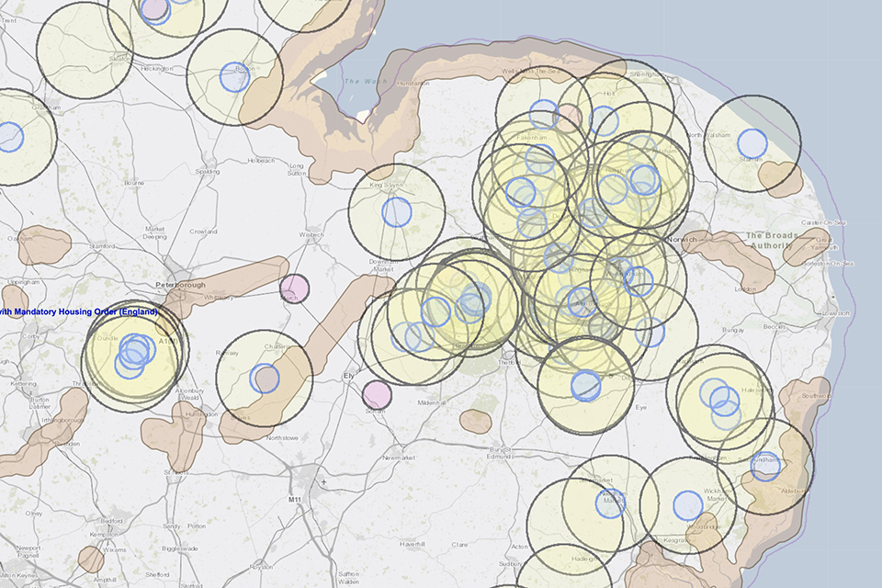This screenshot has width=882, height=588.
Task: Select the blue circle zone near Boston
Action: pos(234,77)
